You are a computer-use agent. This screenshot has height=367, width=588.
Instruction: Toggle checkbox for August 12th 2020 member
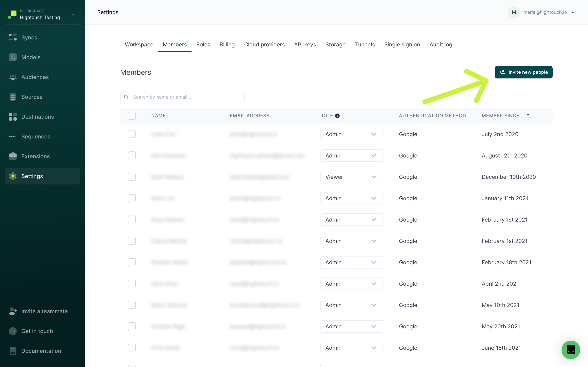(x=132, y=156)
